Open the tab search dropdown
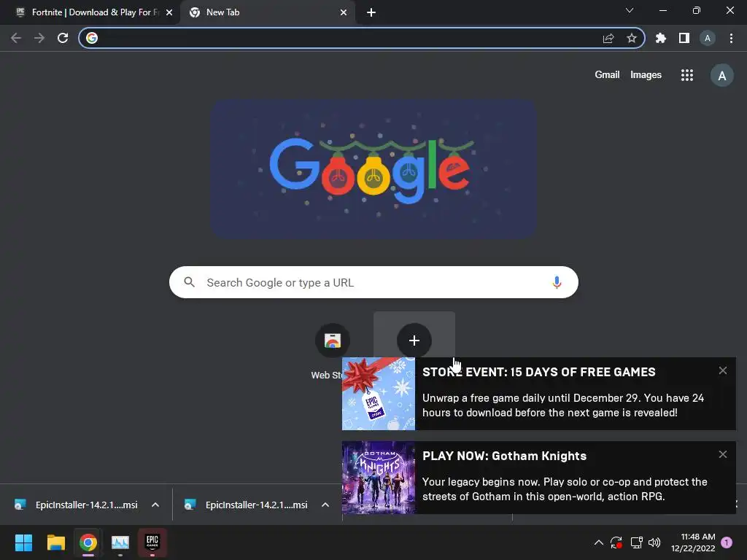Screen dimensions: 747x560 (x=630, y=10)
